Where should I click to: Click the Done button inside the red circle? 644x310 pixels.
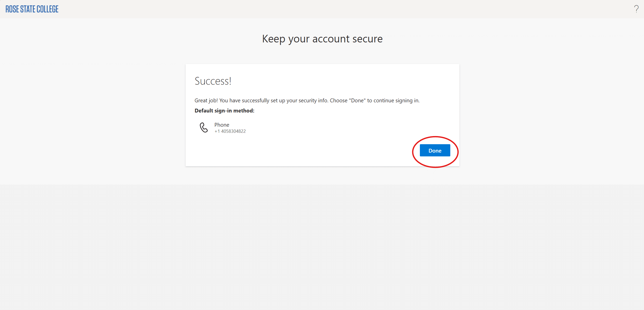tap(435, 150)
